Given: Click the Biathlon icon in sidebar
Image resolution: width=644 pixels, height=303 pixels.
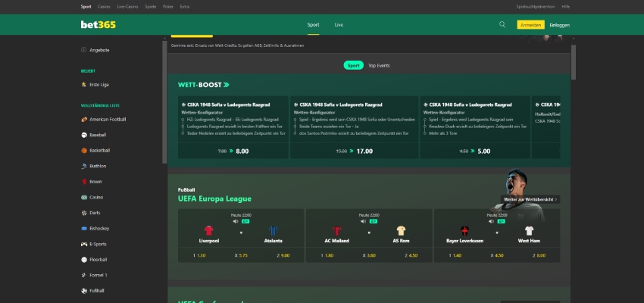Looking at the screenshot, I should tap(84, 166).
